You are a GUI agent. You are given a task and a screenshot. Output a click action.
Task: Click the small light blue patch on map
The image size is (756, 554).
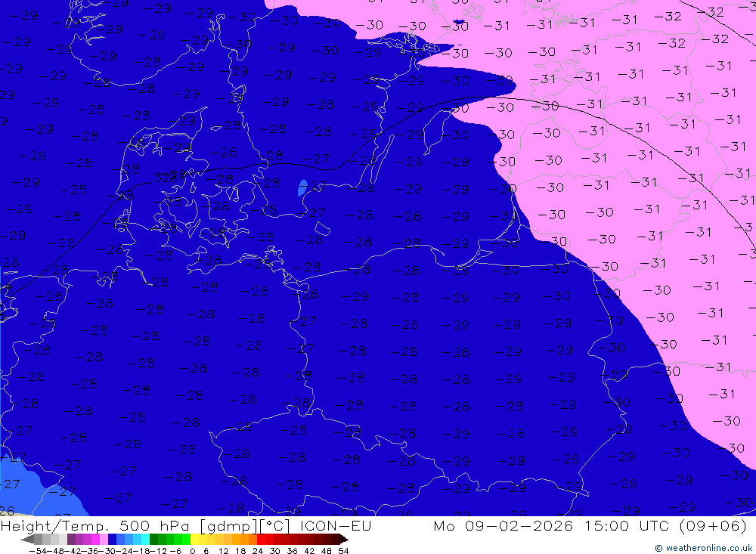pyautogui.click(x=302, y=187)
